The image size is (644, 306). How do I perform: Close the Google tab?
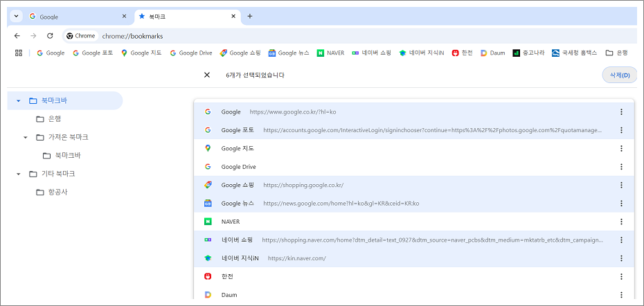124,17
